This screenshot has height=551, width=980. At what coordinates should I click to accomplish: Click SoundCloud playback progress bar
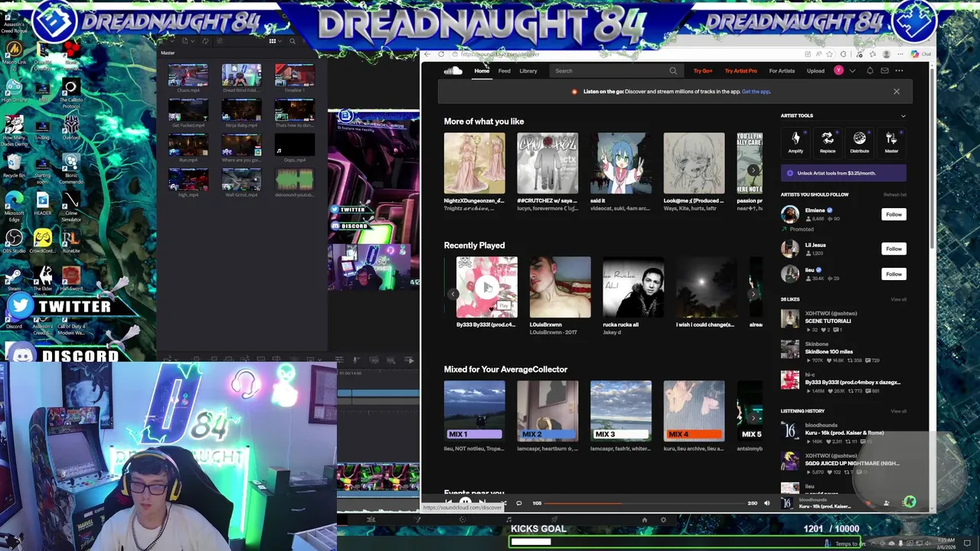tap(643, 503)
